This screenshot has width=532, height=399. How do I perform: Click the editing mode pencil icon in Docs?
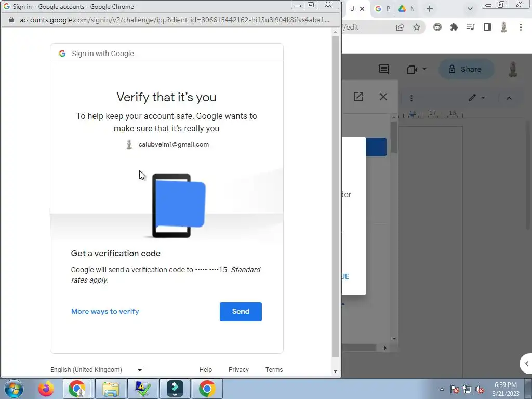click(x=472, y=98)
